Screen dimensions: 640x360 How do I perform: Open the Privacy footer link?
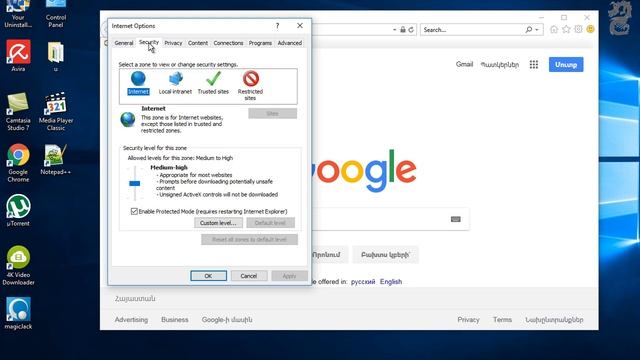[468, 320]
